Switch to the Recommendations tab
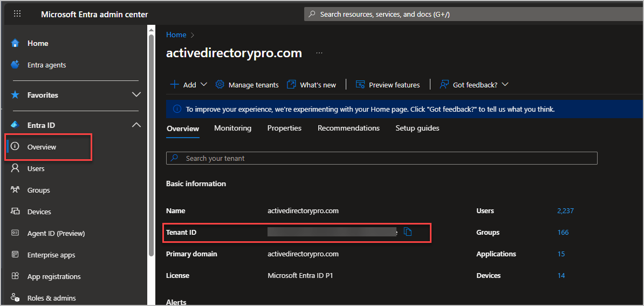Viewport: 644px width, 306px height. click(x=348, y=128)
